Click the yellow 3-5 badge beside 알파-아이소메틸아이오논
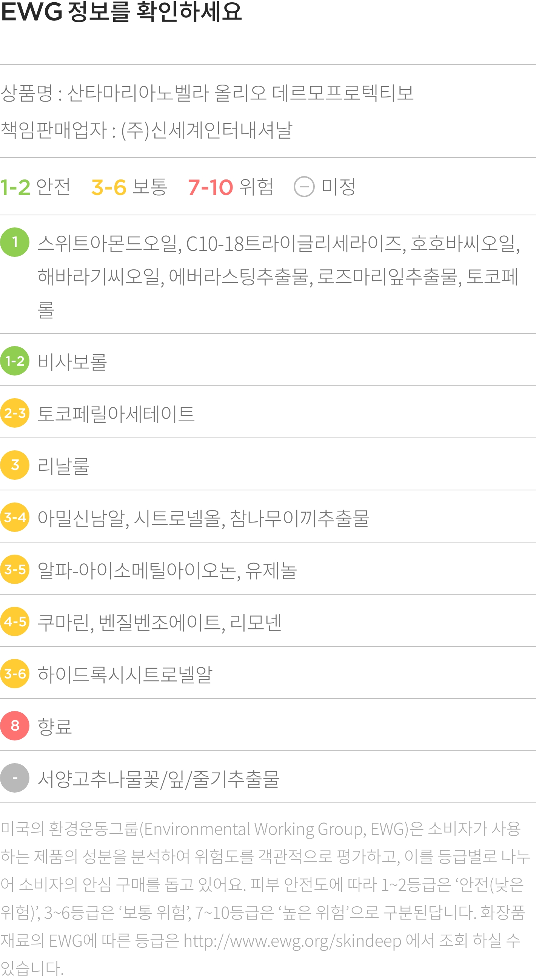Viewport: 536px width, 980px height. [x=15, y=569]
